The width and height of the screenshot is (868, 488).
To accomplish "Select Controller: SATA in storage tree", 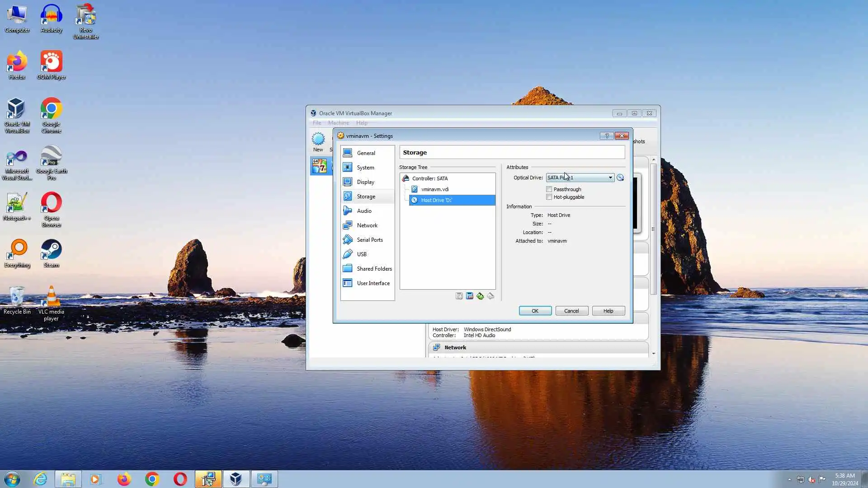I will point(429,178).
